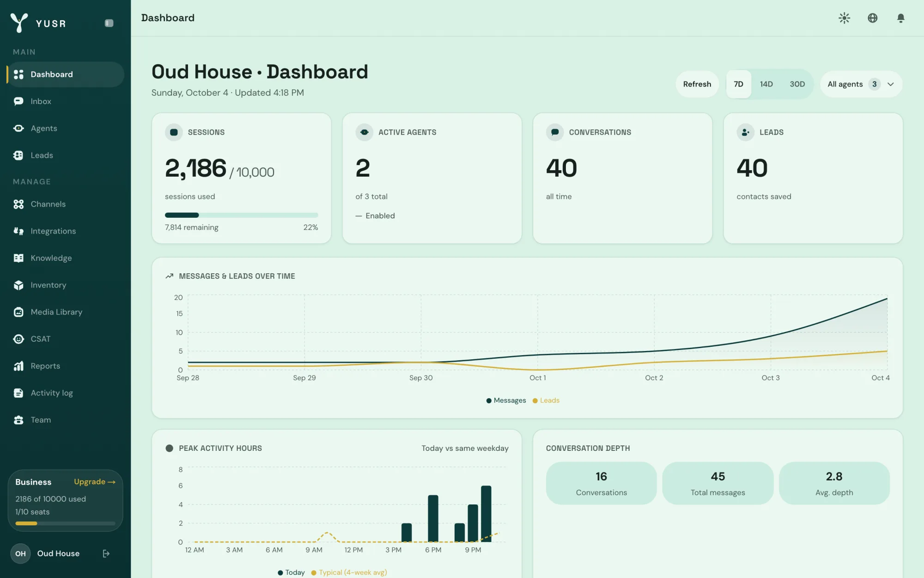
Task: Click the 2.8 Avg. depth tile
Action: coord(834,483)
